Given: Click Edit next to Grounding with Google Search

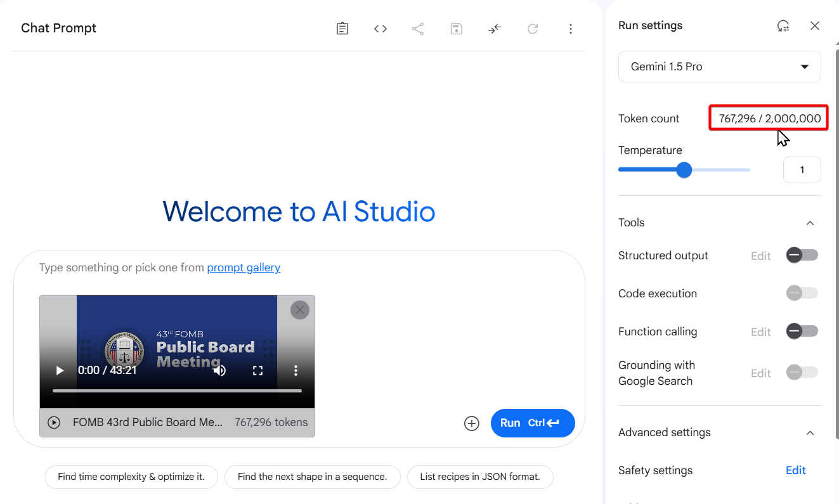Looking at the screenshot, I should tap(761, 373).
